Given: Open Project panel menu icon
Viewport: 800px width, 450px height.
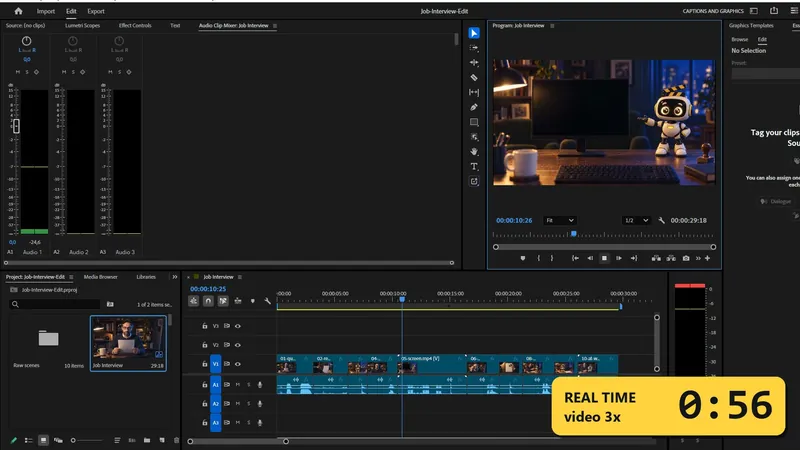Looking at the screenshot, I should (71, 277).
